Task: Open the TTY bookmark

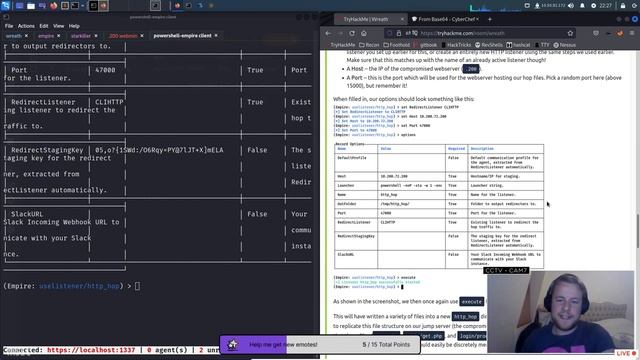Action: click(x=542, y=45)
